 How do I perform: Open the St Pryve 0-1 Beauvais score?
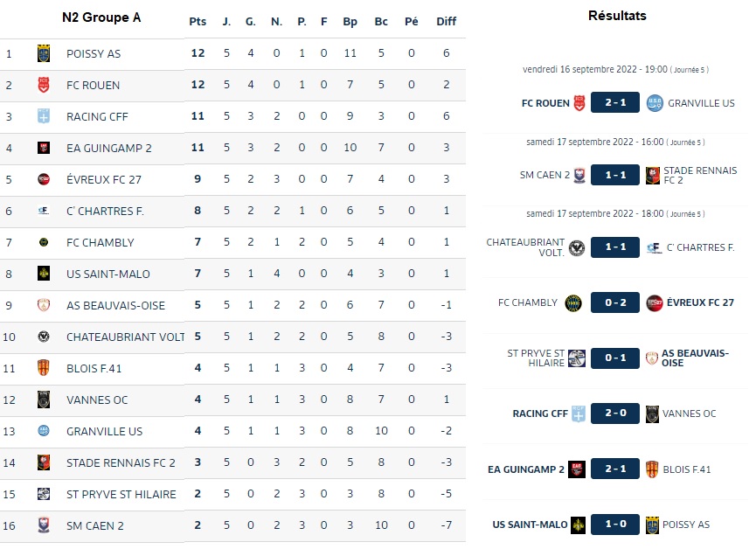pyautogui.click(x=615, y=358)
